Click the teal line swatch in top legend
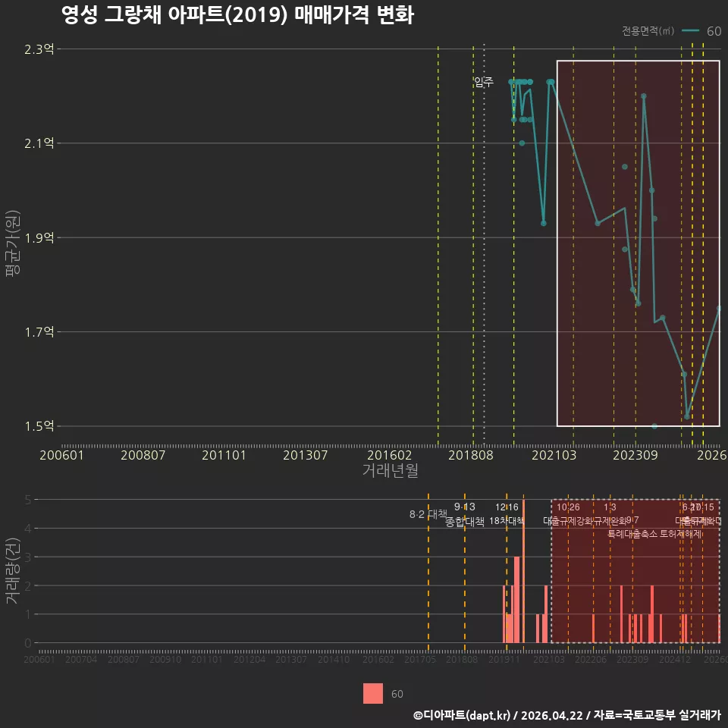This screenshot has height=728, width=728. [690, 31]
